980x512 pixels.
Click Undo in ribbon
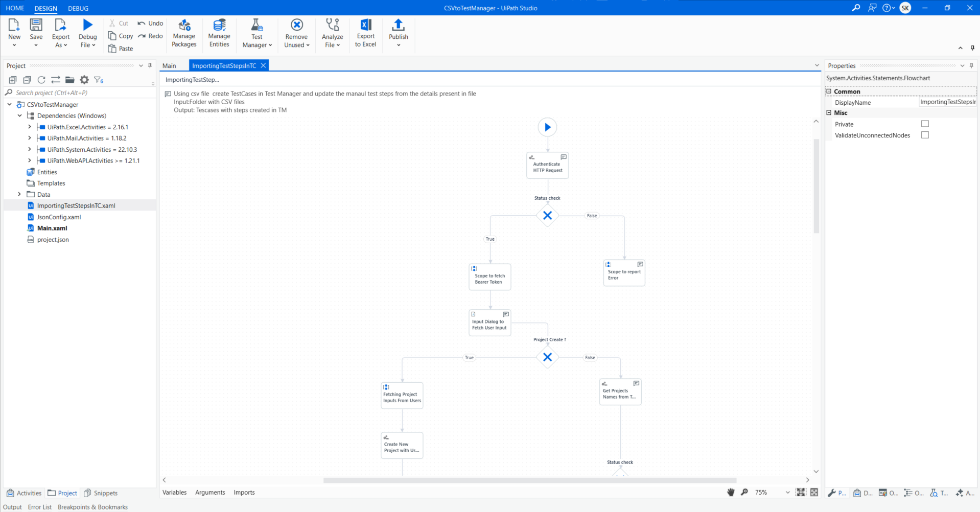click(150, 24)
